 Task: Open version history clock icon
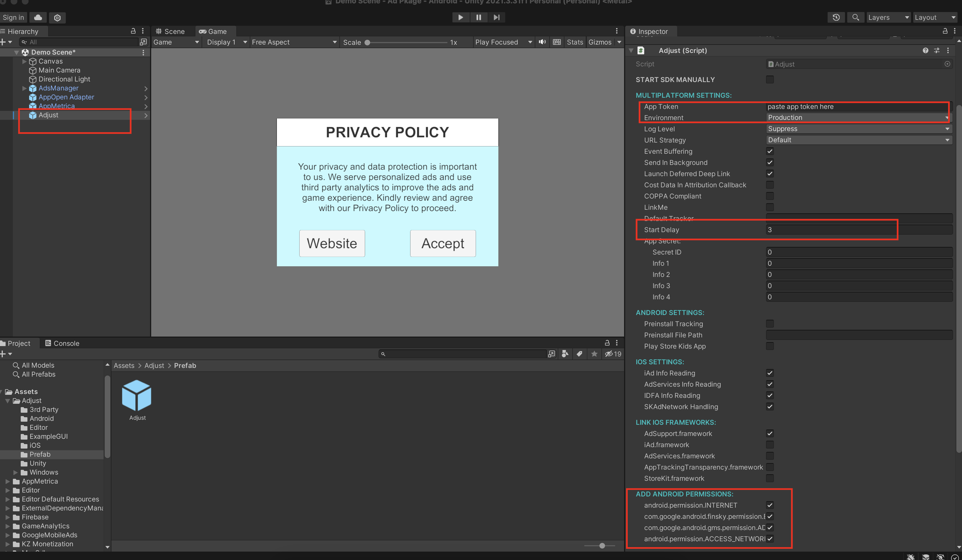[836, 17]
